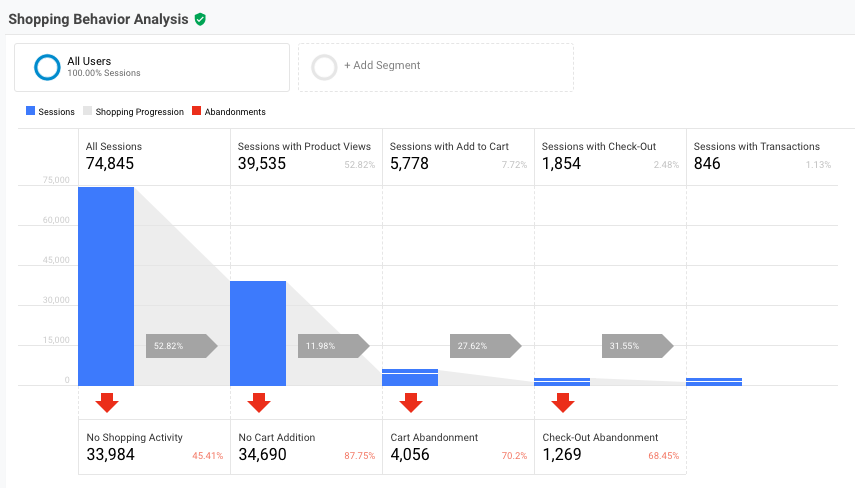
Task: Click red arrow above Check-Out Abandonment
Action: (x=563, y=402)
